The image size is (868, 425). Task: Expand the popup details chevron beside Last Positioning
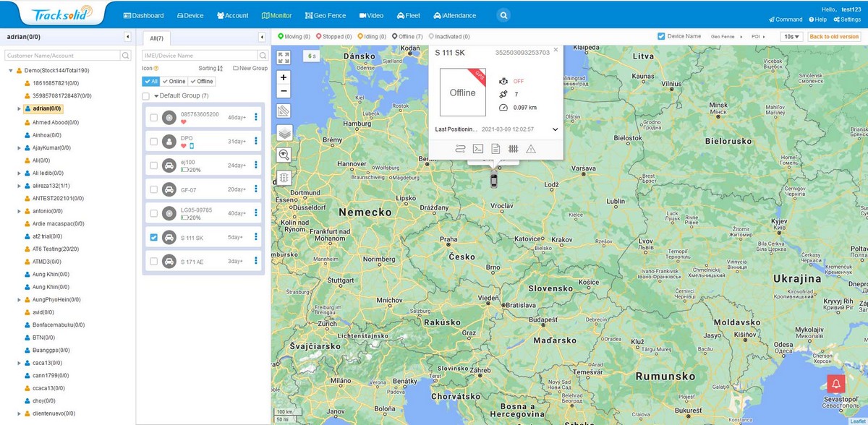pos(555,129)
